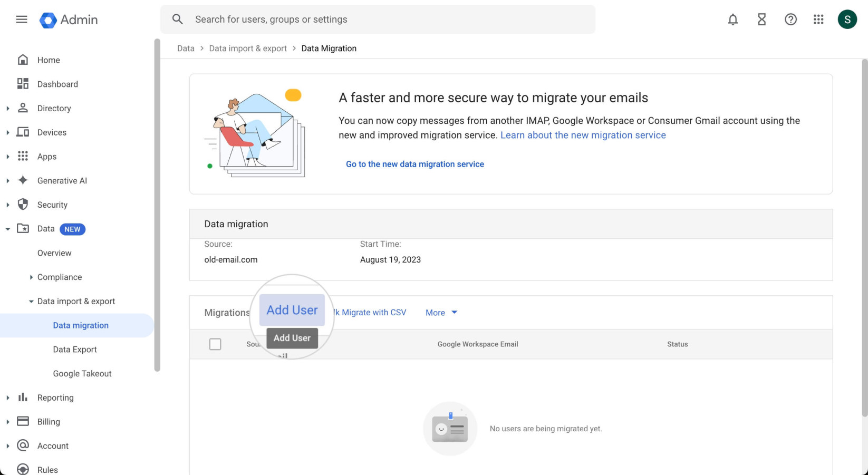Open the More dropdown in Migrations toolbar
Viewport: 868px width, 475px height.
point(441,312)
